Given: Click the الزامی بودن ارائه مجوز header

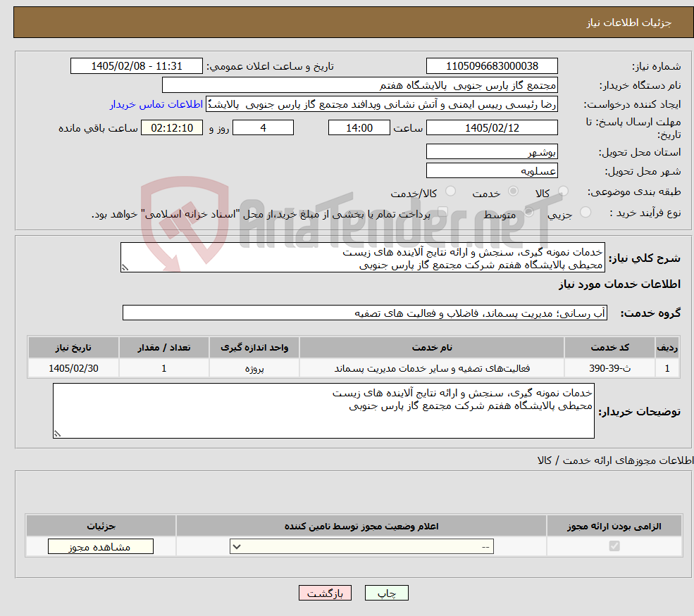Looking at the screenshot, I should (614, 526).
